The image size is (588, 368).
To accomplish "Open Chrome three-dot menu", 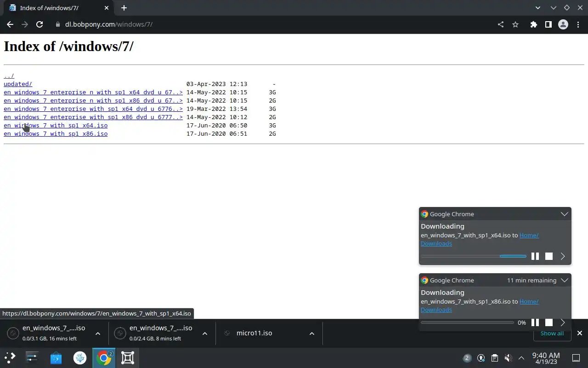I will pos(578,24).
